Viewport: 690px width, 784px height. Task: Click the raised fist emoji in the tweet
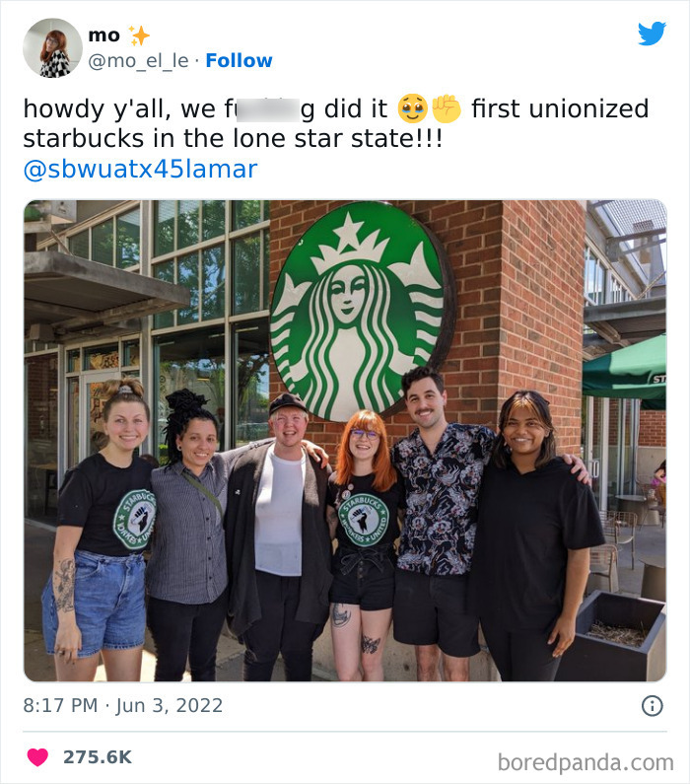click(x=447, y=108)
